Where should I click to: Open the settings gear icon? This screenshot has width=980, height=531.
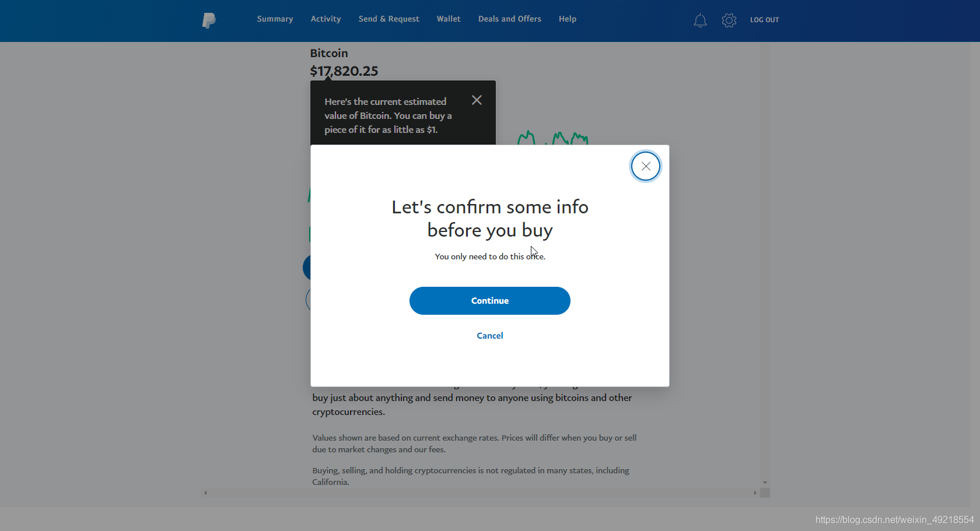[729, 20]
